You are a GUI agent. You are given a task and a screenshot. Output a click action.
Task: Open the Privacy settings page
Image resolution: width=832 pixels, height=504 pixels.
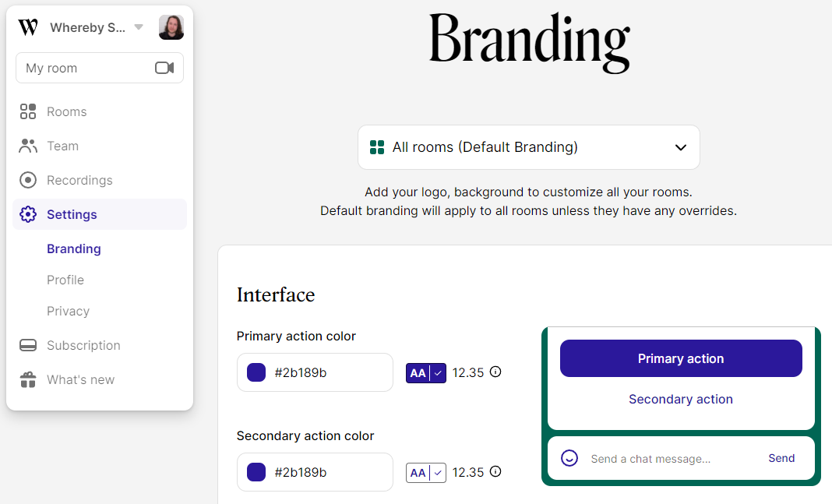point(68,311)
